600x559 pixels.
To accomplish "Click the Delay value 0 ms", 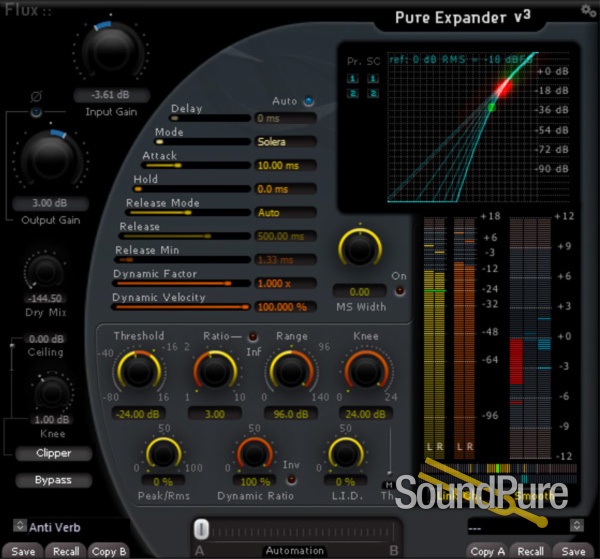I will 285,118.
